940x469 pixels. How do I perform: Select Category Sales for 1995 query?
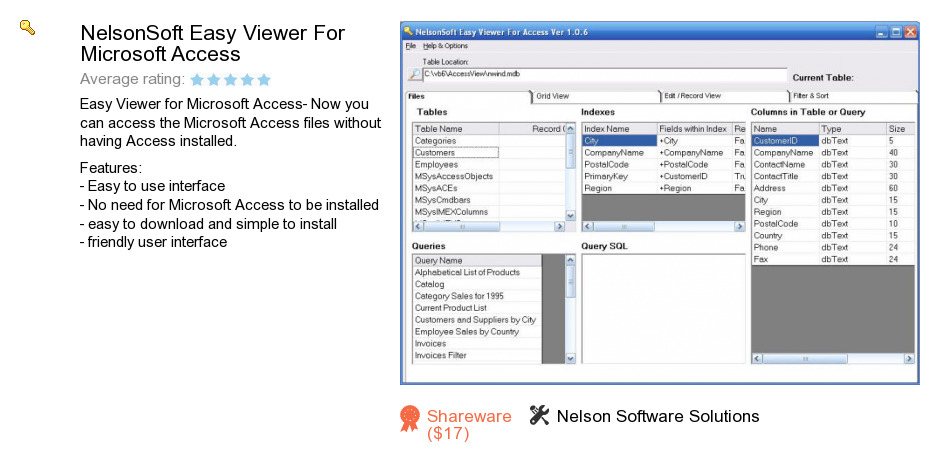[x=477, y=296]
